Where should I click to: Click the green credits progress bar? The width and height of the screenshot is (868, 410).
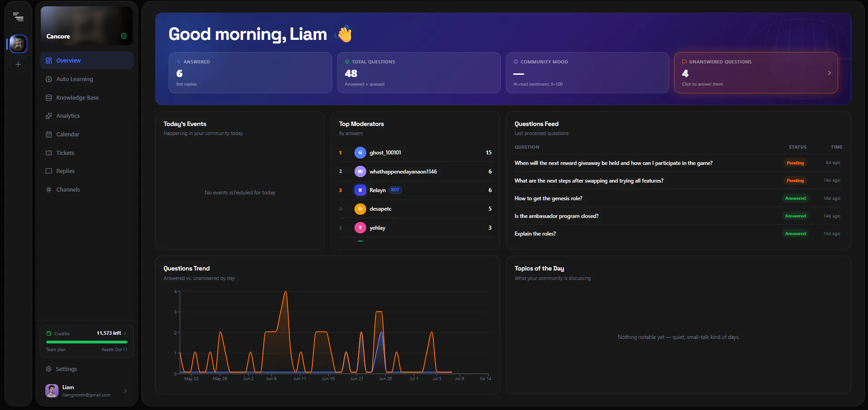(x=87, y=342)
